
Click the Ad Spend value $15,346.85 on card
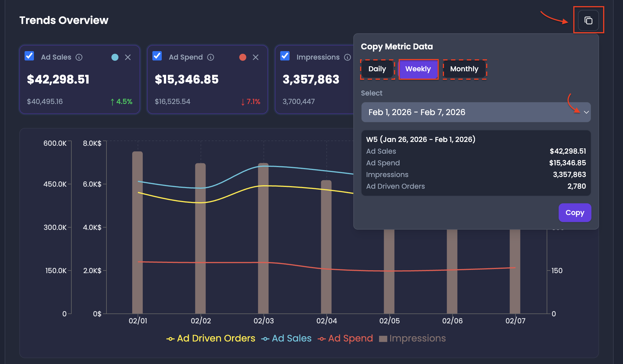click(187, 79)
